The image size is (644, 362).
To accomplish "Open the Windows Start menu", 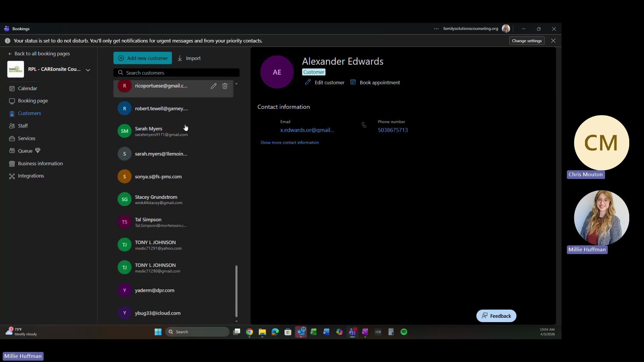I will point(158,332).
